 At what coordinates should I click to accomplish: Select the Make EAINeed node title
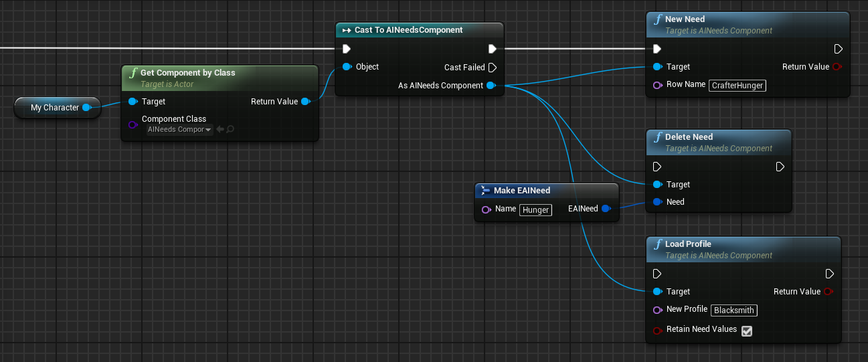(x=522, y=191)
